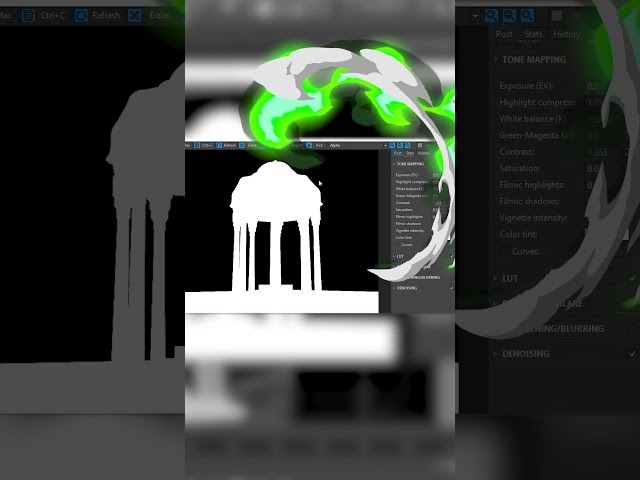Toggle the large dimmed Curves checkbox
The width and height of the screenshot is (640, 480).
coord(505,251)
